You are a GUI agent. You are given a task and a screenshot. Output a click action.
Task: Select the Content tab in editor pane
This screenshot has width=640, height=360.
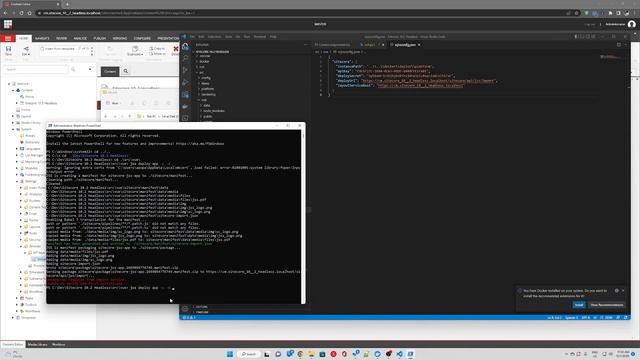coord(110,71)
